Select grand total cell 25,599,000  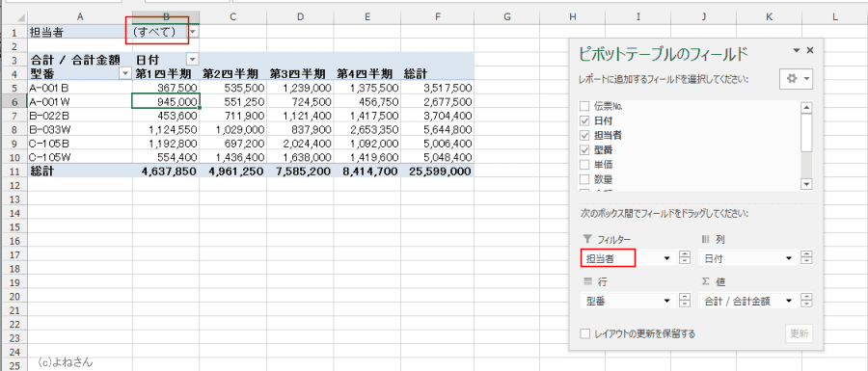(x=438, y=172)
